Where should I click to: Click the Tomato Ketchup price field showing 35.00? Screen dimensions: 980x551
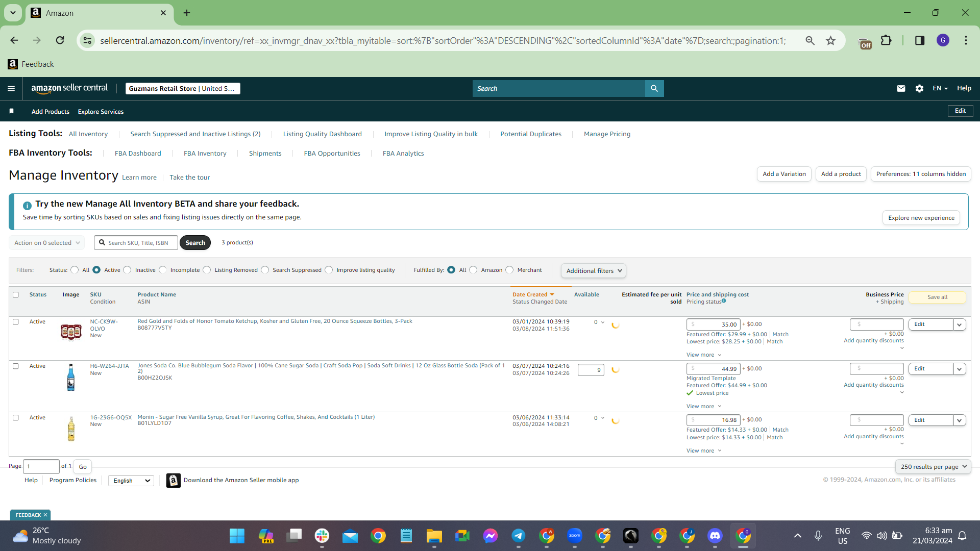713,324
